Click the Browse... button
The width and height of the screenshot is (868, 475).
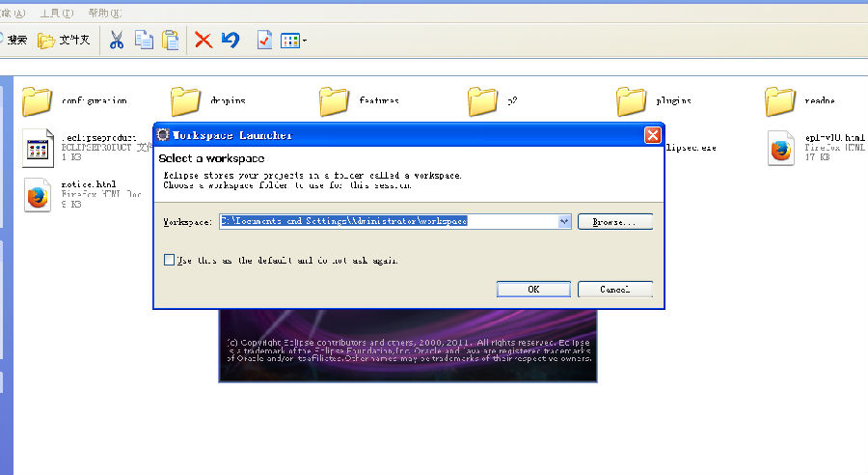[615, 222]
